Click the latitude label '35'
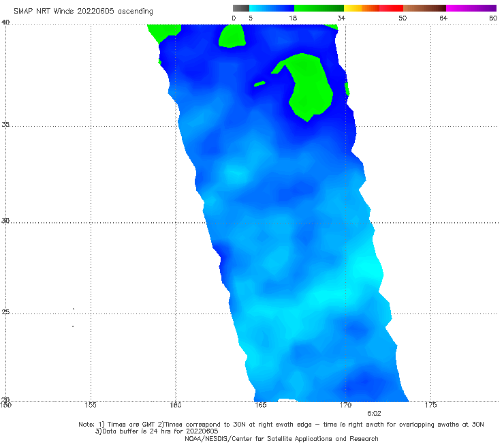The height and width of the screenshot is (443, 504). (x=5, y=124)
